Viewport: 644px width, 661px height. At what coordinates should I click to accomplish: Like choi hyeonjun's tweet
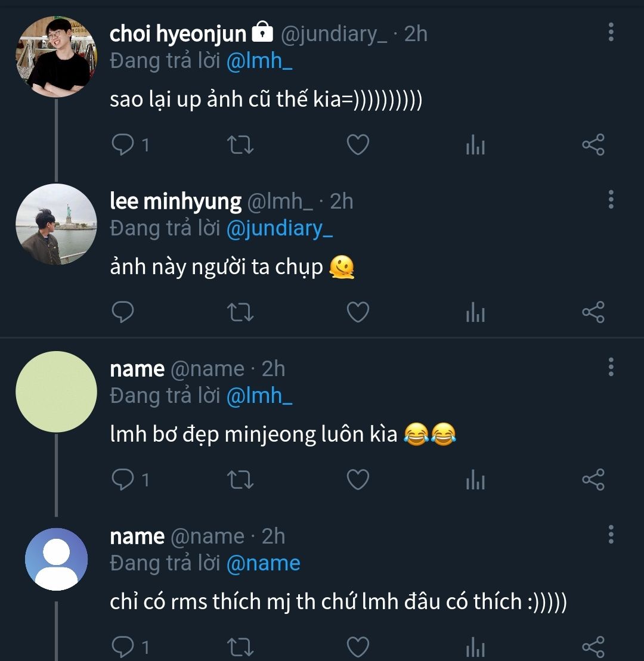(x=358, y=145)
